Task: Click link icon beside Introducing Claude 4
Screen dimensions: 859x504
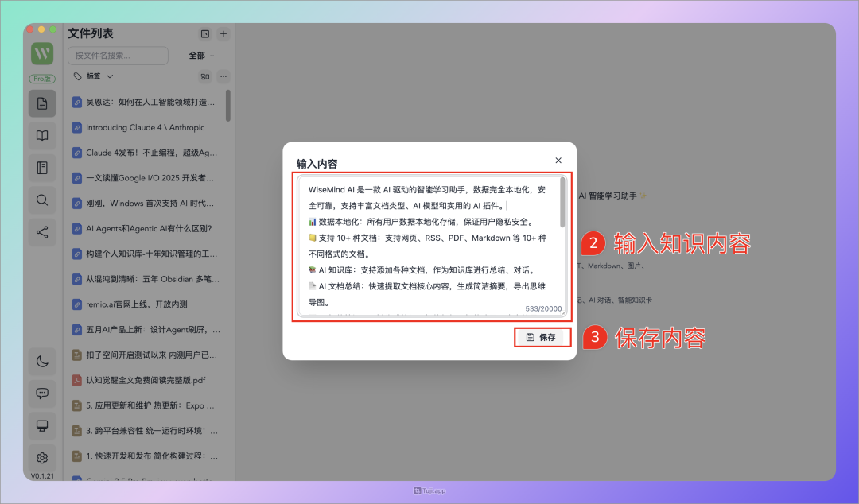Action: coord(77,128)
